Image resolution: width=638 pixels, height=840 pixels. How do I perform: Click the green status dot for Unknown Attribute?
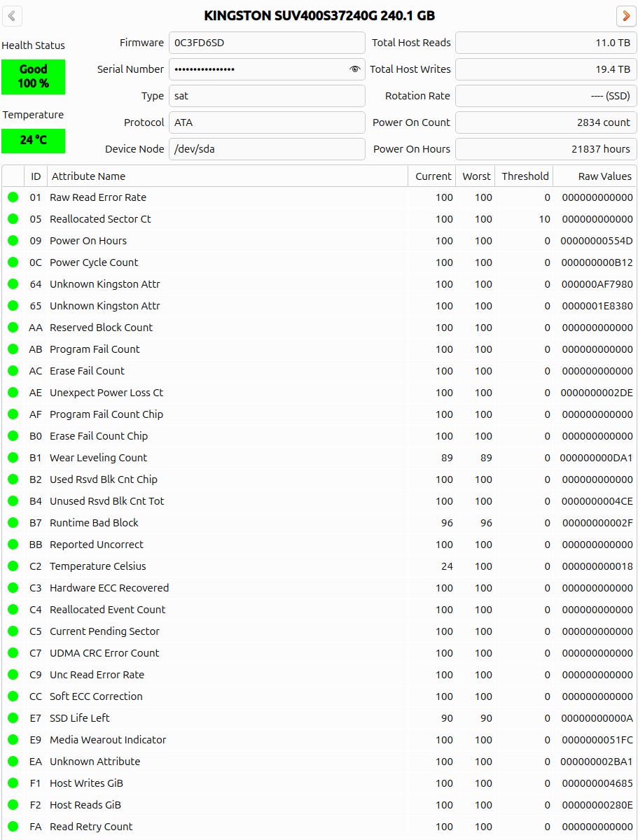[x=13, y=762]
